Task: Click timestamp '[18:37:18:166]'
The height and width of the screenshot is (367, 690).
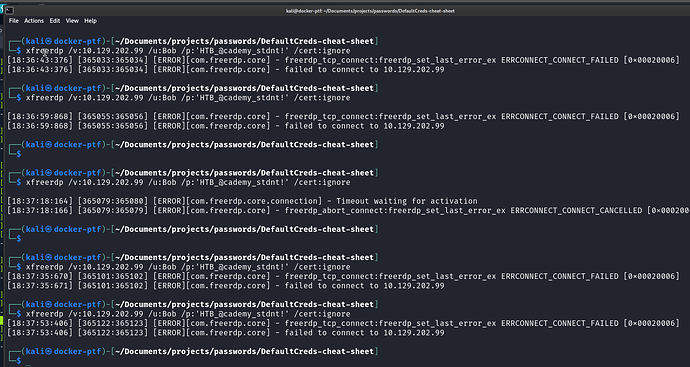Action: point(40,211)
